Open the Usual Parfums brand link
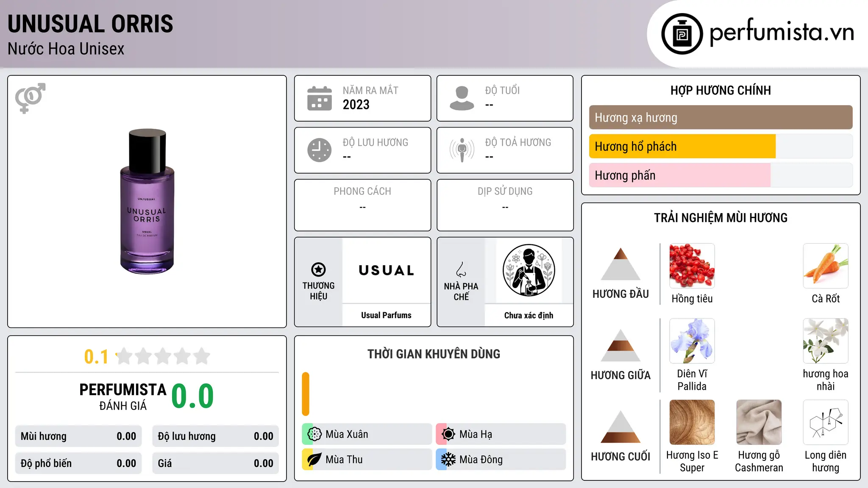 click(x=386, y=315)
